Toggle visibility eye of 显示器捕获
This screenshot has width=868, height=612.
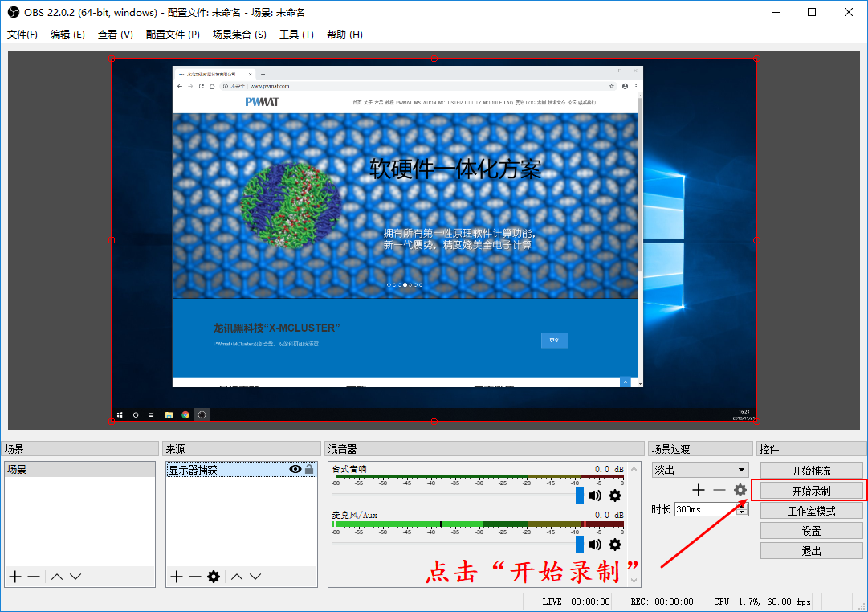pyautogui.click(x=295, y=469)
